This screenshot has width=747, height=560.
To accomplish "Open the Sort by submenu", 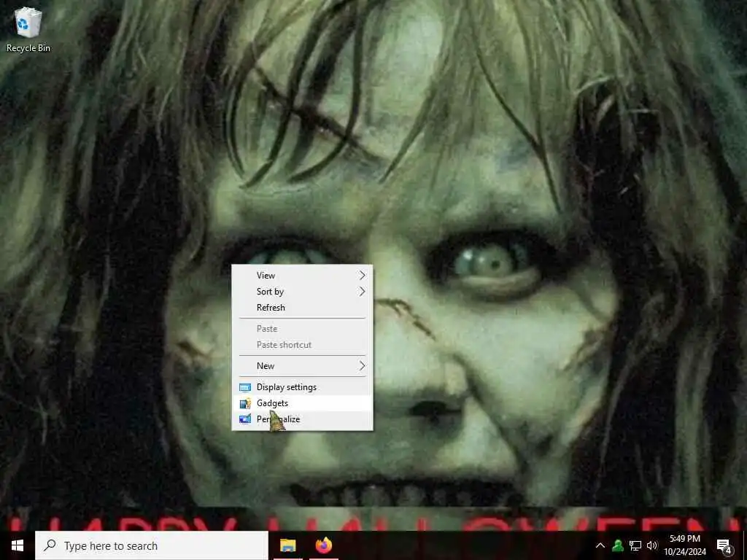I will tap(302, 292).
